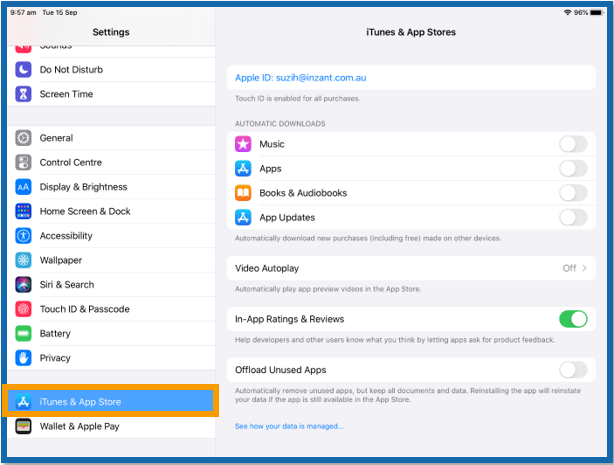Tap the Wi-Fi status icon

point(567,13)
